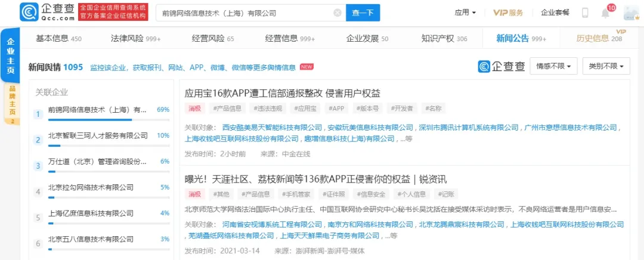Open the 情感不限 sentiment filter

click(553, 66)
